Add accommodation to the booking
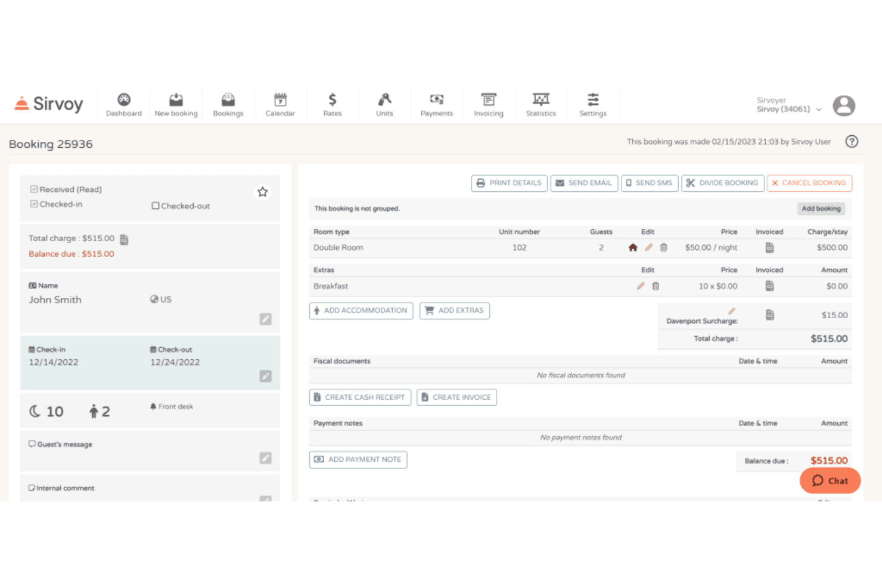This screenshot has width=882, height=588. click(361, 310)
